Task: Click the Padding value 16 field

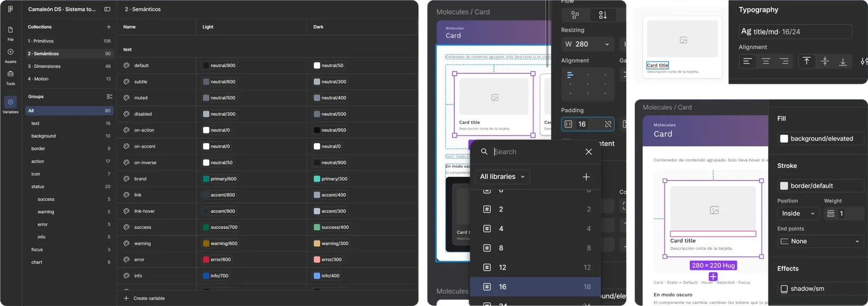Action: (588, 124)
